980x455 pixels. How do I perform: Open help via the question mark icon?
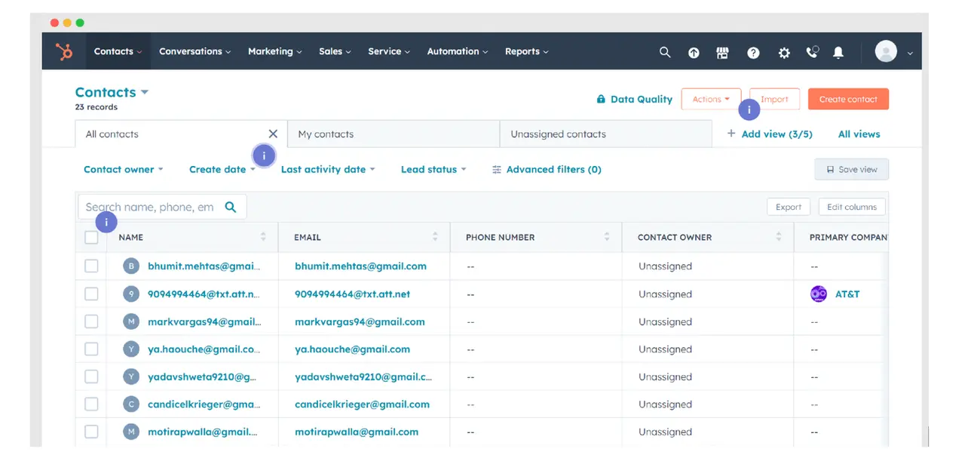coord(753,52)
